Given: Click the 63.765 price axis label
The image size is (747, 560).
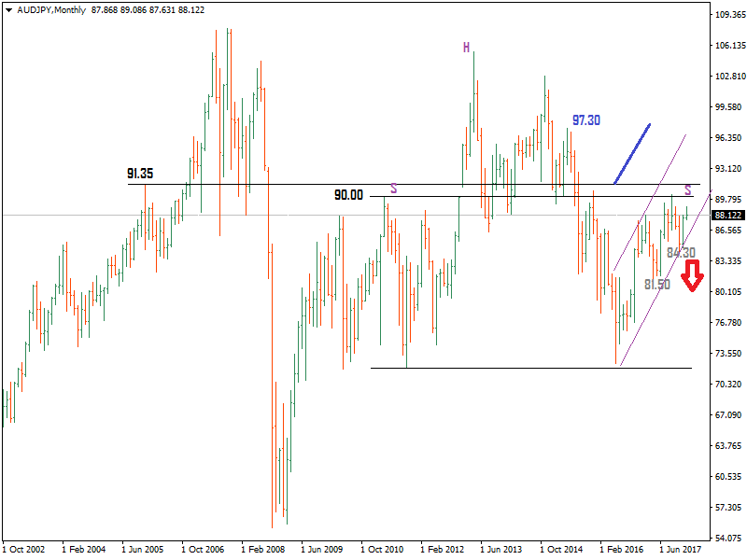Looking at the screenshot, I should [x=728, y=446].
